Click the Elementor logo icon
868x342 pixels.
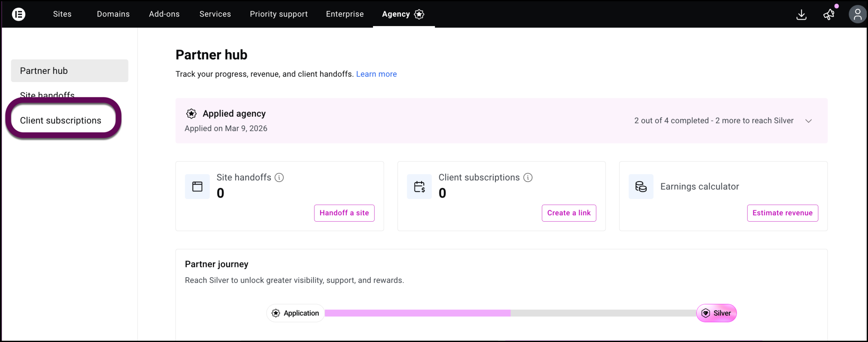point(19,14)
